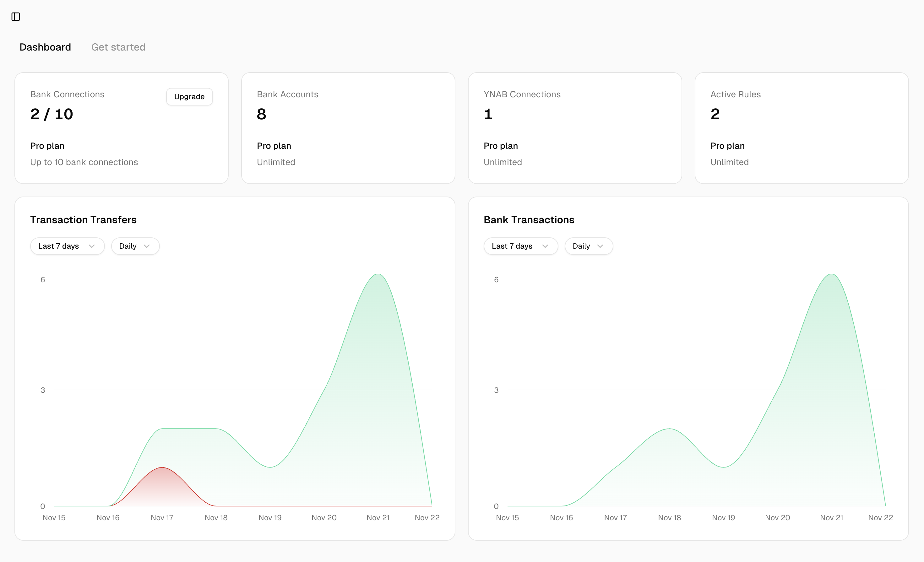This screenshot has height=562, width=924.
Task: Click the YNAB Connections card
Action: 574,128
